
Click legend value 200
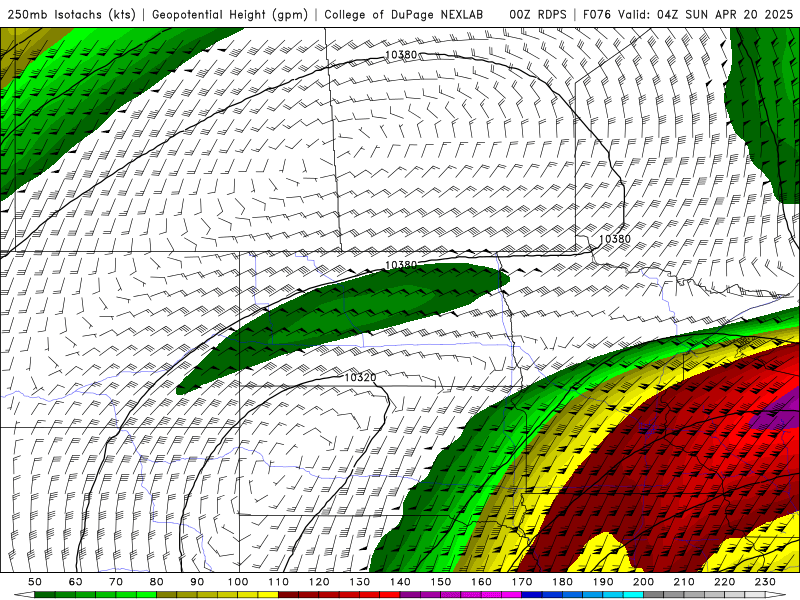coord(643,582)
